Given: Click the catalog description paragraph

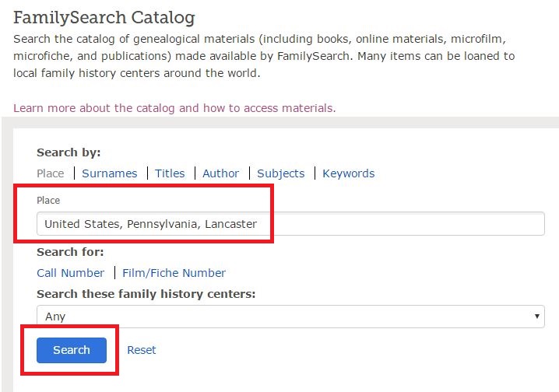Looking at the screenshot, I should [265, 56].
